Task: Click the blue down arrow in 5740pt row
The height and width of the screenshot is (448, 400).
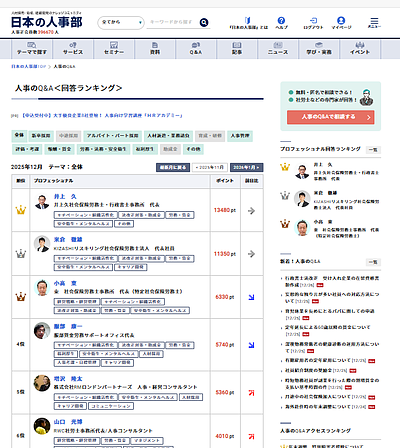Action: (251, 345)
